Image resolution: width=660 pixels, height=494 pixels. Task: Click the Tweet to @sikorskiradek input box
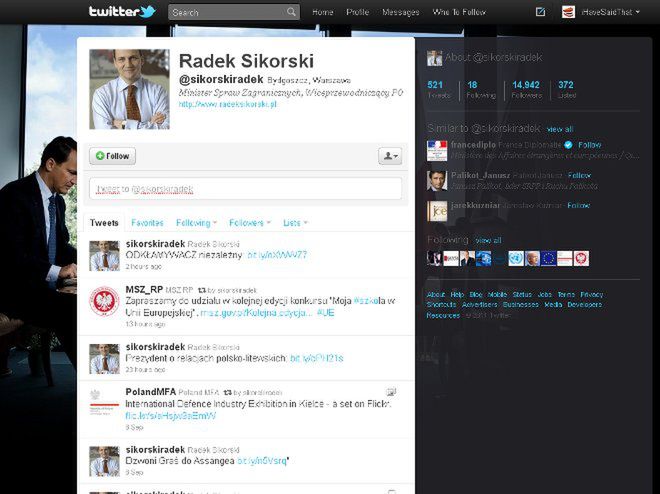pos(245,189)
